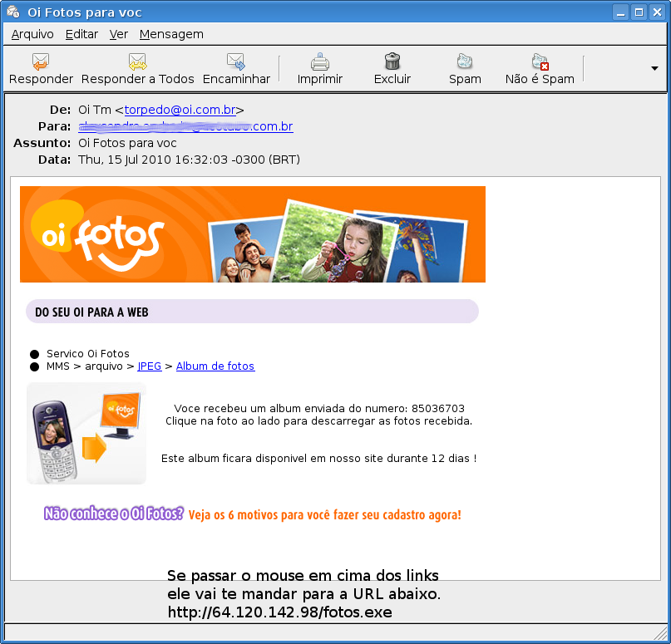This screenshot has width=671, height=644.
Task: Minimize the email window
Action: coord(620,12)
